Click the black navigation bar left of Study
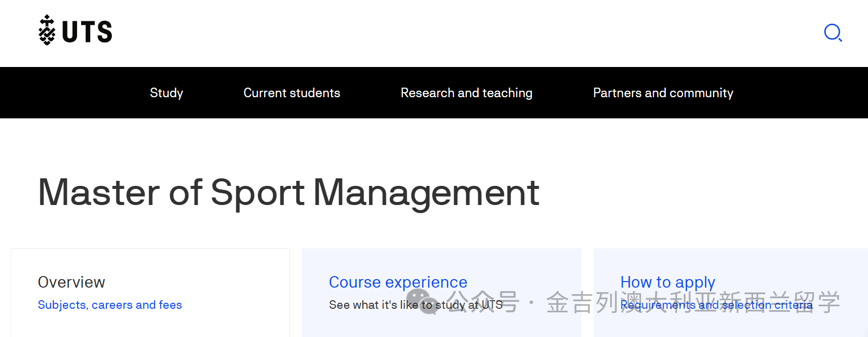The width and height of the screenshot is (868, 337). tap(65, 93)
